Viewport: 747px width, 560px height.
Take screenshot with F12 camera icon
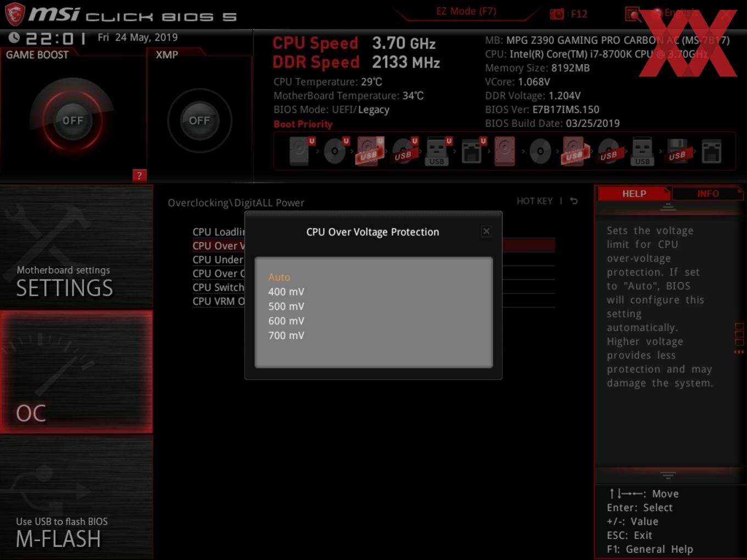(x=557, y=14)
